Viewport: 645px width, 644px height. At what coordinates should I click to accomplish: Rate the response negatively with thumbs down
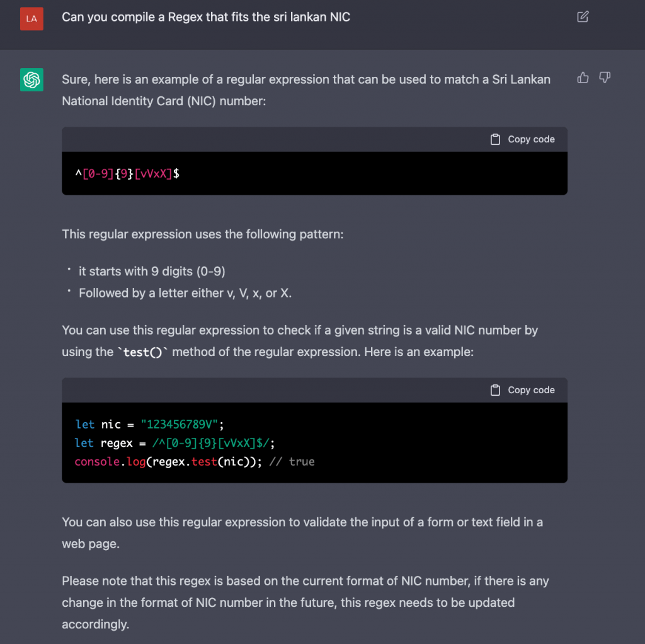604,77
